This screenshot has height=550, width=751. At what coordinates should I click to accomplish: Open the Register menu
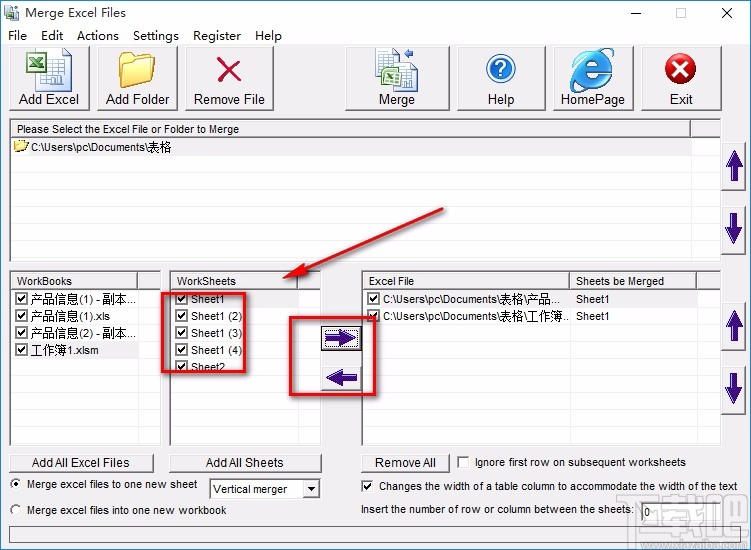216,35
